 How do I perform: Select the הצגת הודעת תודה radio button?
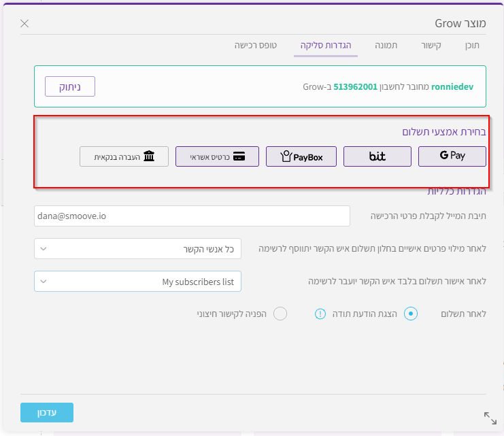coord(410,314)
